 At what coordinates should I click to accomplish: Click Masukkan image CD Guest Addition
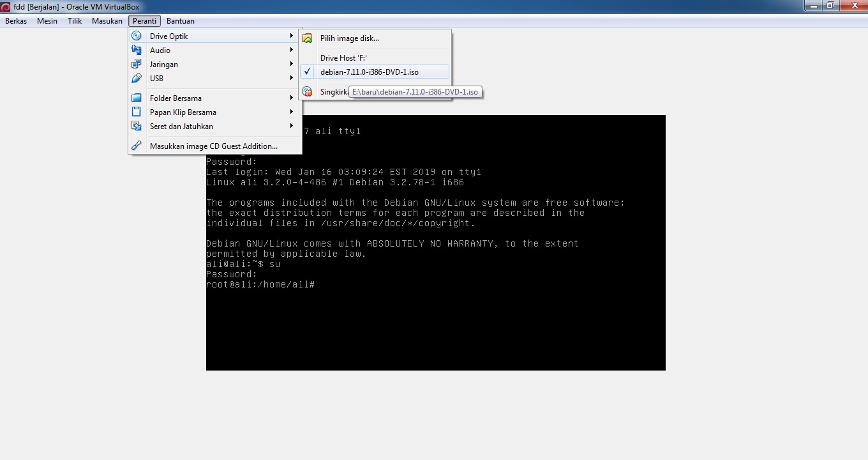[x=213, y=146]
